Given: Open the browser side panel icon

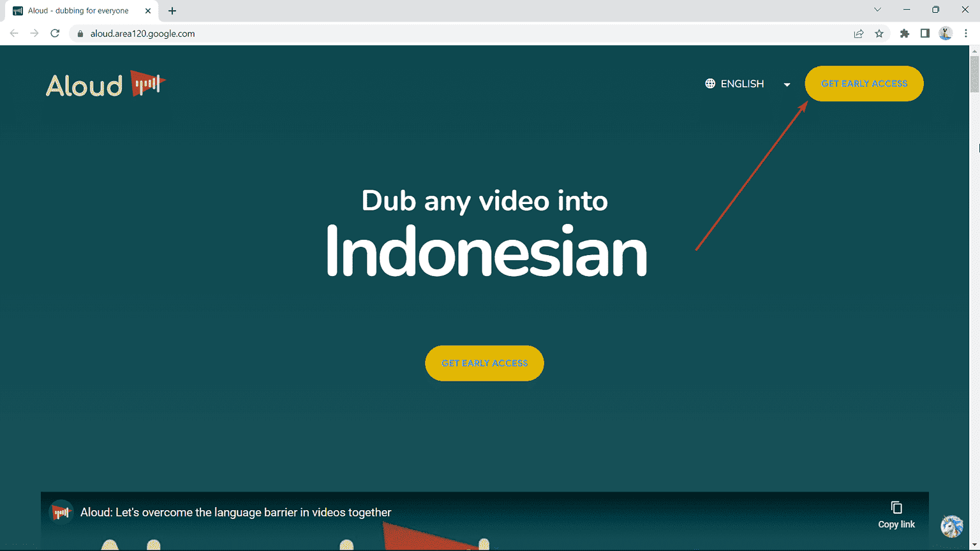Looking at the screenshot, I should pyautogui.click(x=925, y=33).
